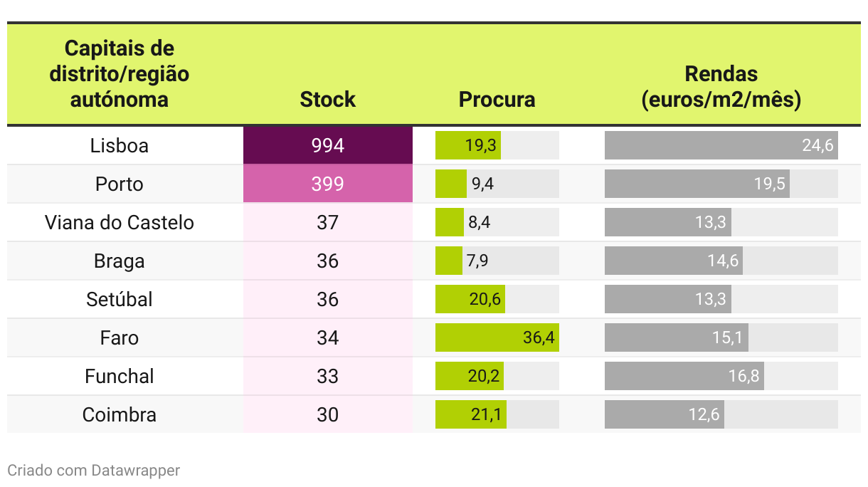
Task: Open the Criado com Datawrapper link
Action: point(93,471)
